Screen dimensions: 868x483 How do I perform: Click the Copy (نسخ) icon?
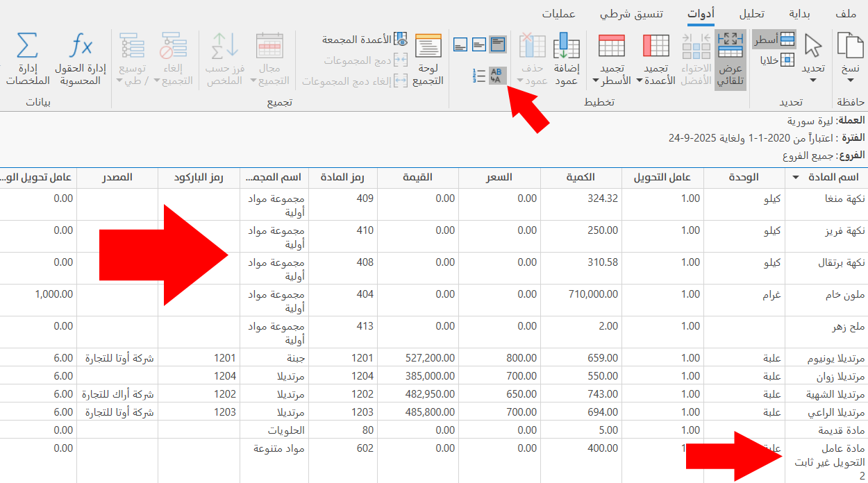click(850, 47)
